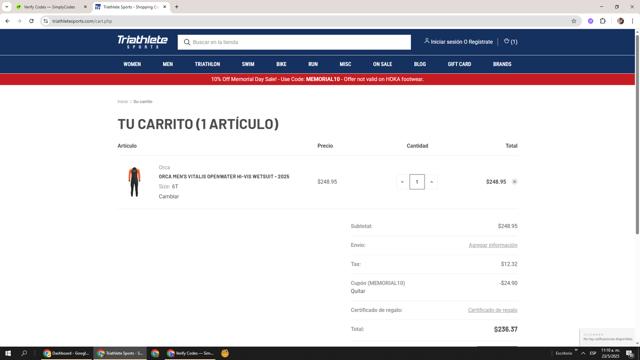Click Iniciar sesión link
640x360 pixels.
pyautogui.click(x=447, y=42)
